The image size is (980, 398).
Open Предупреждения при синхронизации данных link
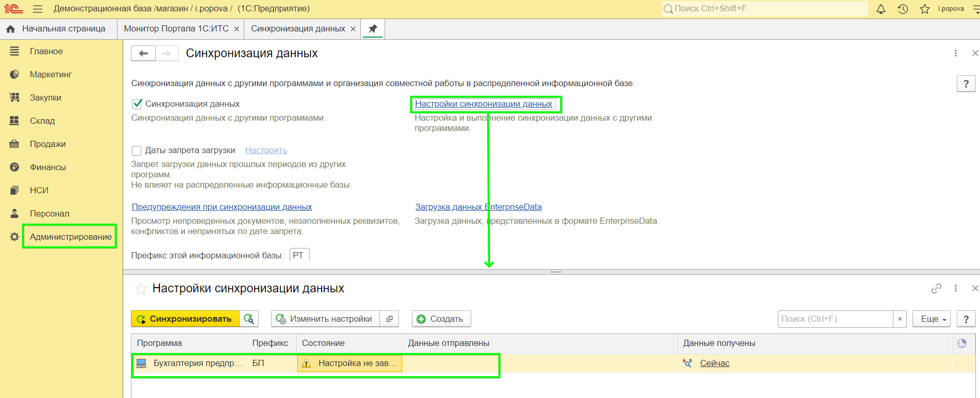222,207
